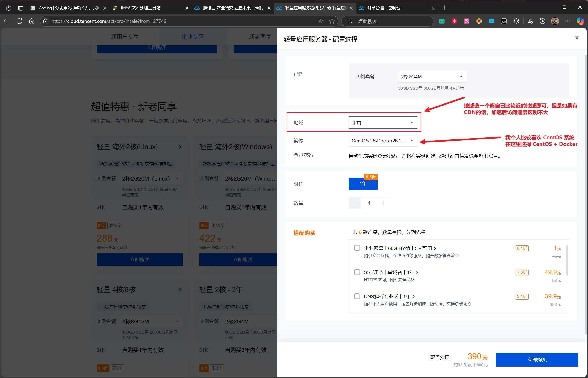Open the 2核2G20M (Linux) package dropdown

pyautogui.click(x=151, y=178)
